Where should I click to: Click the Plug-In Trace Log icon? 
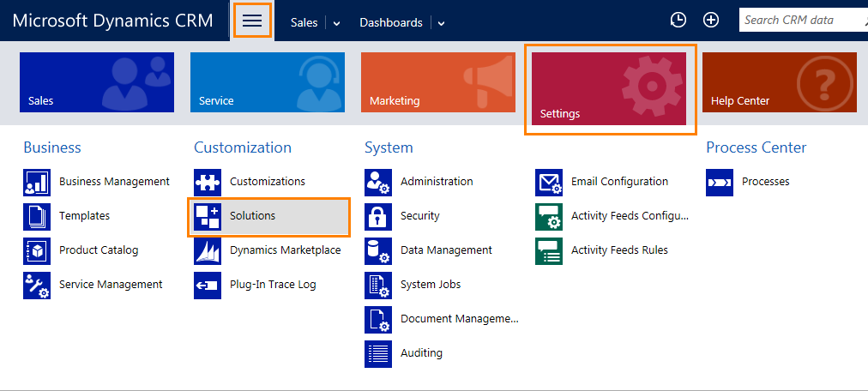(x=208, y=285)
